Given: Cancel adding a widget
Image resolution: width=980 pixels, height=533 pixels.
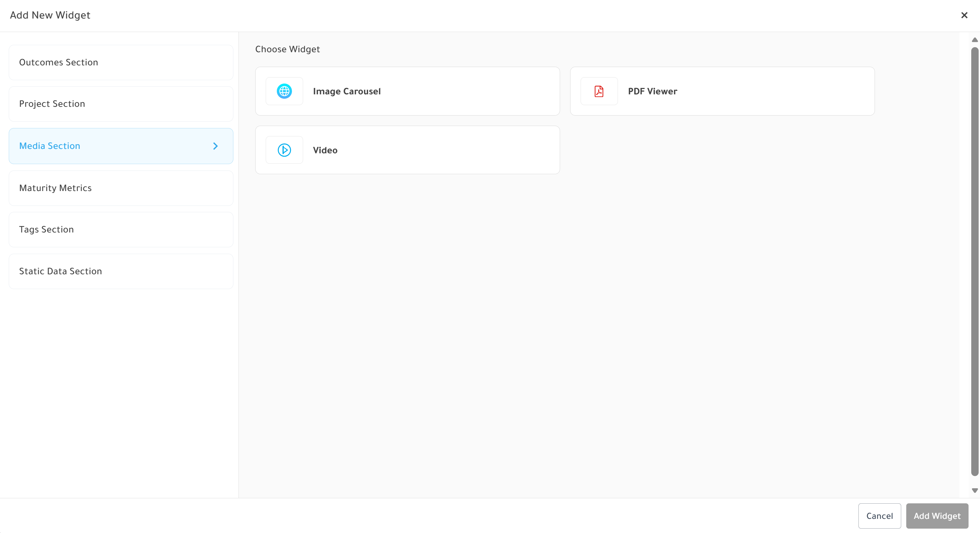Looking at the screenshot, I should tap(879, 516).
